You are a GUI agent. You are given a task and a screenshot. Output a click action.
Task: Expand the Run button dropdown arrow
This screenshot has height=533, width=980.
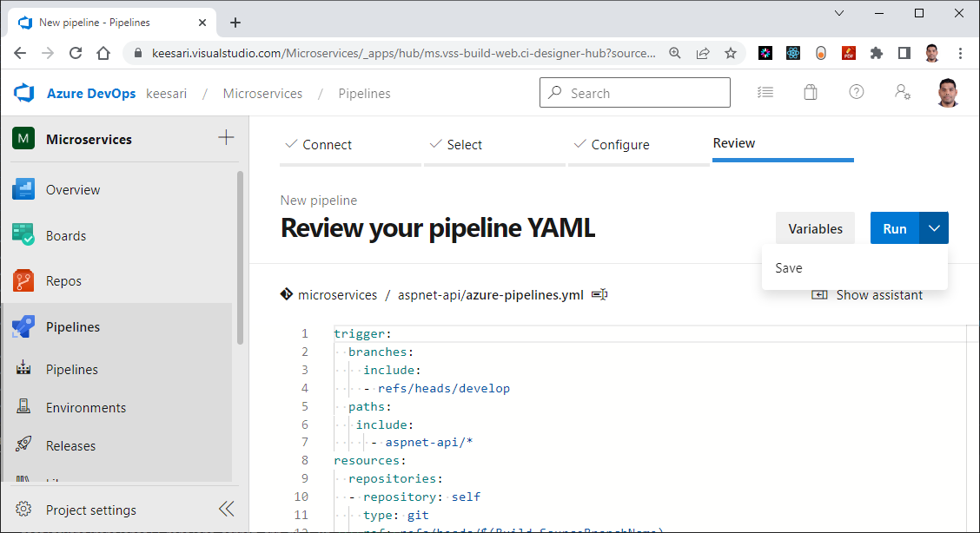(934, 228)
